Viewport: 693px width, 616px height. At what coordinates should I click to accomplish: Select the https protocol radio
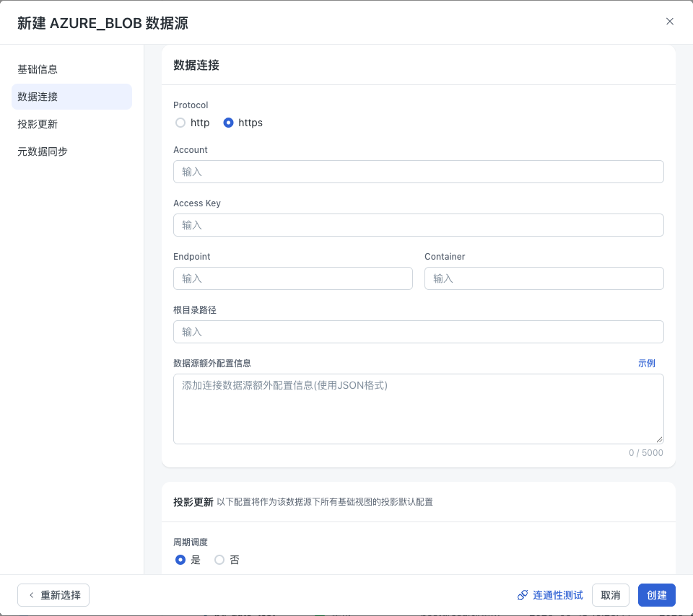[228, 123]
